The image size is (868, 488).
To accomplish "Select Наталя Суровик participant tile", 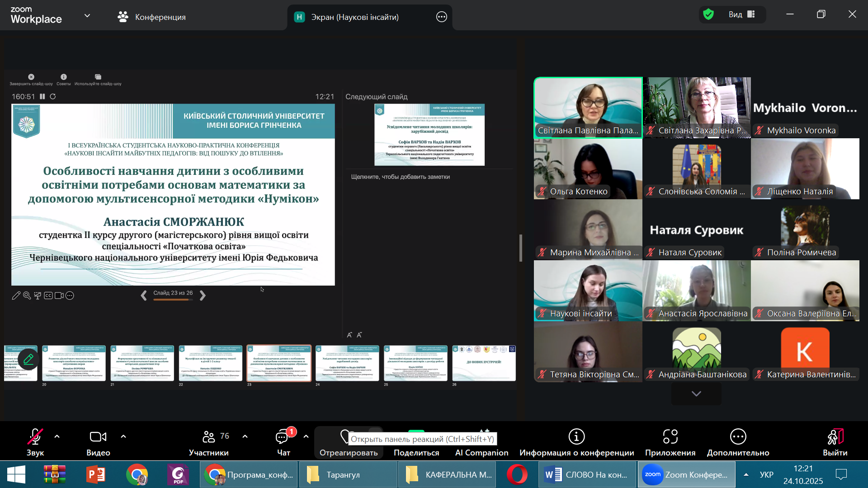I will pyautogui.click(x=697, y=230).
